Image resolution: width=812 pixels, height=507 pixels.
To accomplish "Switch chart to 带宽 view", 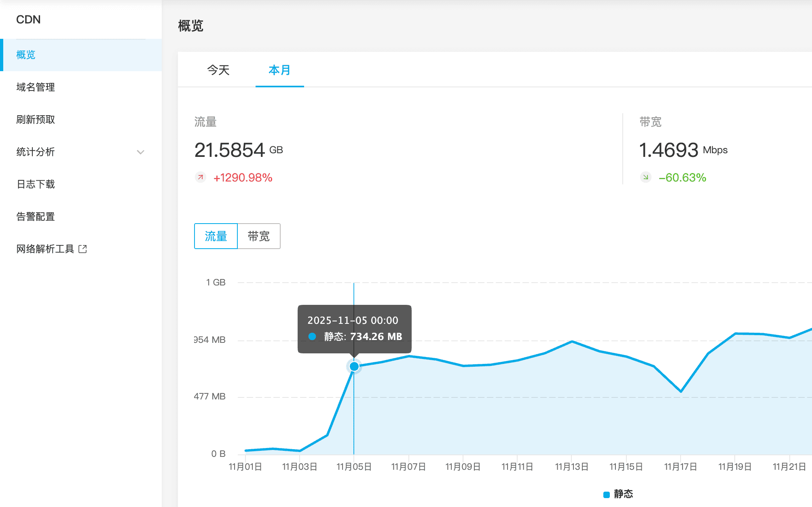I will (x=259, y=236).
